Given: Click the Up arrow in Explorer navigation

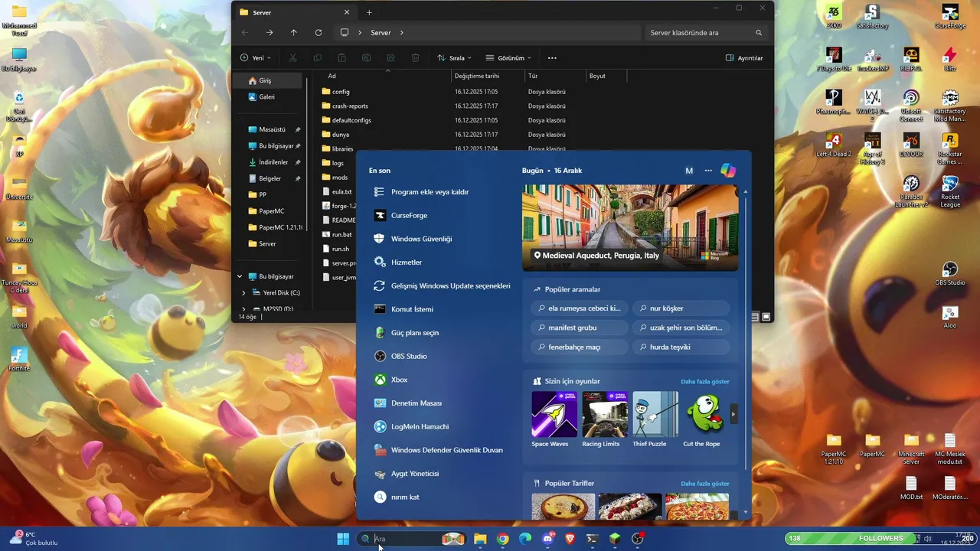Looking at the screenshot, I should tap(293, 33).
